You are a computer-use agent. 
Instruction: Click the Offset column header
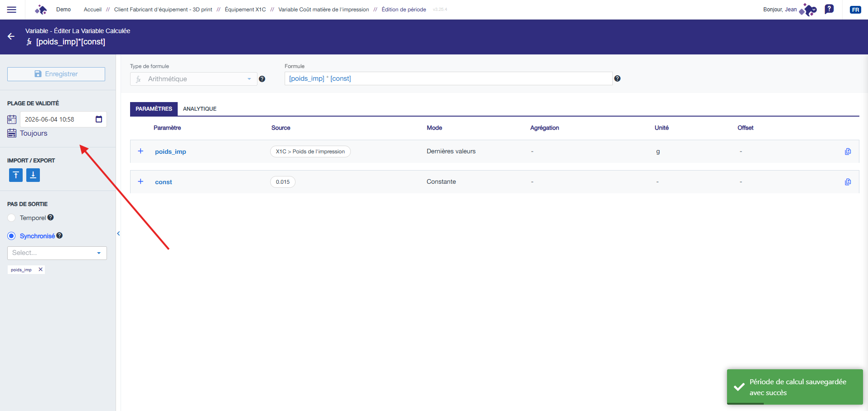point(746,128)
